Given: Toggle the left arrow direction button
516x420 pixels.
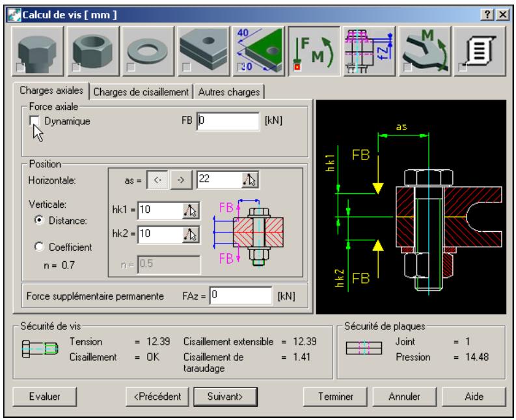Looking at the screenshot, I should 157,180.
